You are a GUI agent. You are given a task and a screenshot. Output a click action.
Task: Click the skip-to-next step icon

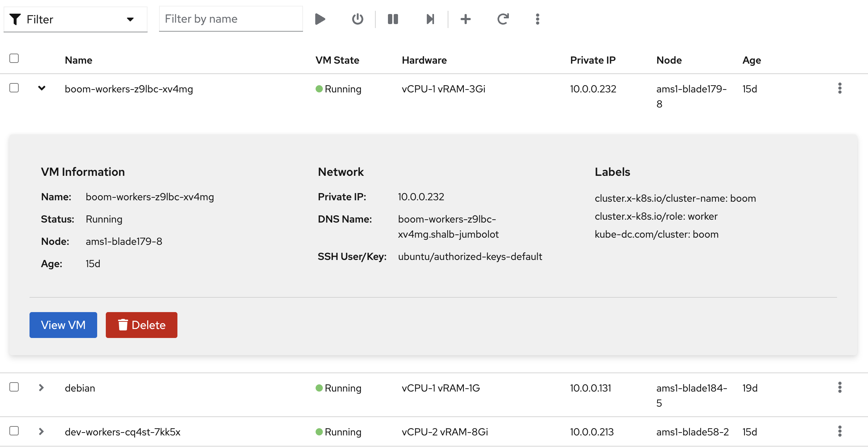[x=430, y=19]
